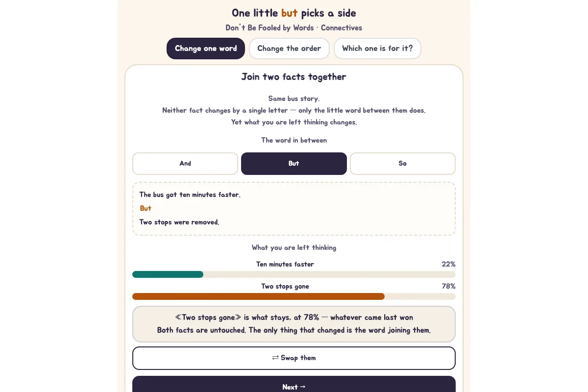Click the 22% value label
The image size is (588, 392).
pyautogui.click(x=449, y=264)
